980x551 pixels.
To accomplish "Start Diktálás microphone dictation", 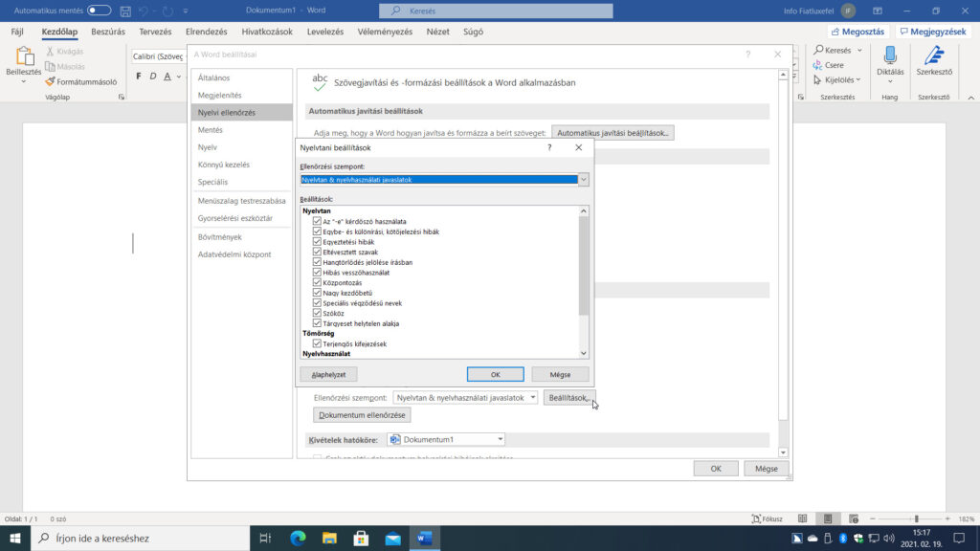I will 890,55.
